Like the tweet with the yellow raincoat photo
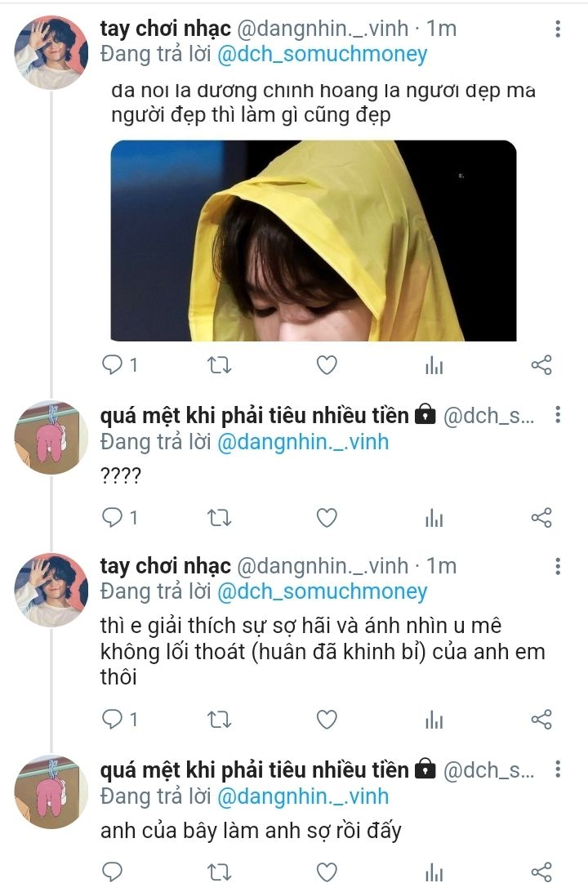Image resolution: width=588 pixels, height=892 pixels. 327,364
